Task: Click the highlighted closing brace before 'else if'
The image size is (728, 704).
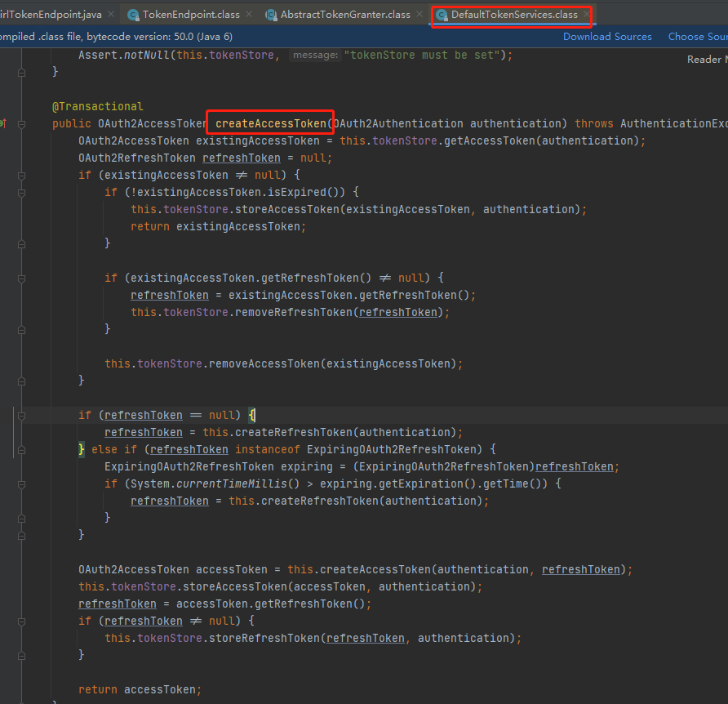Action: (x=82, y=449)
